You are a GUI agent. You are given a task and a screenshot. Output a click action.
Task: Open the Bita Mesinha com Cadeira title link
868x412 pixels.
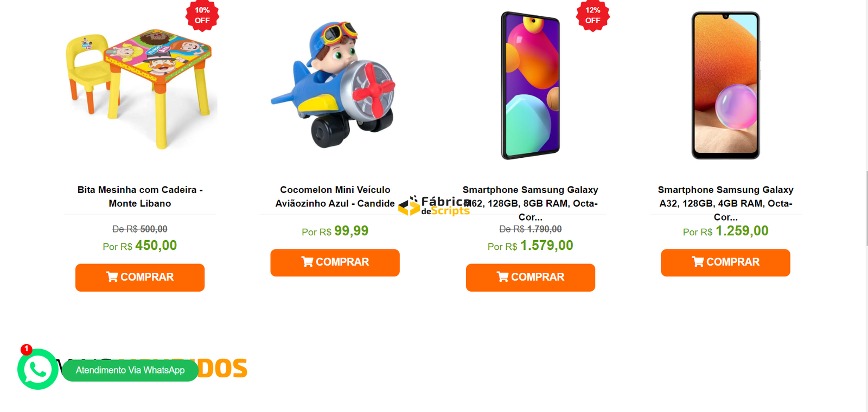[x=140, y=197]
